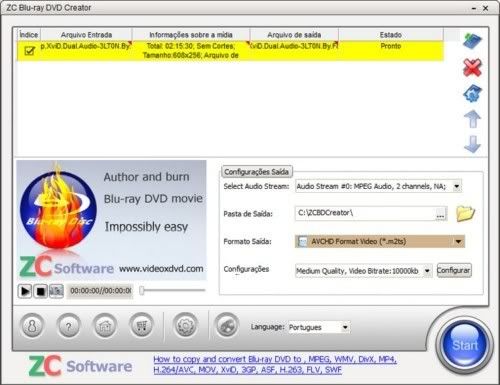Open the home page round button

coord(105,325)
